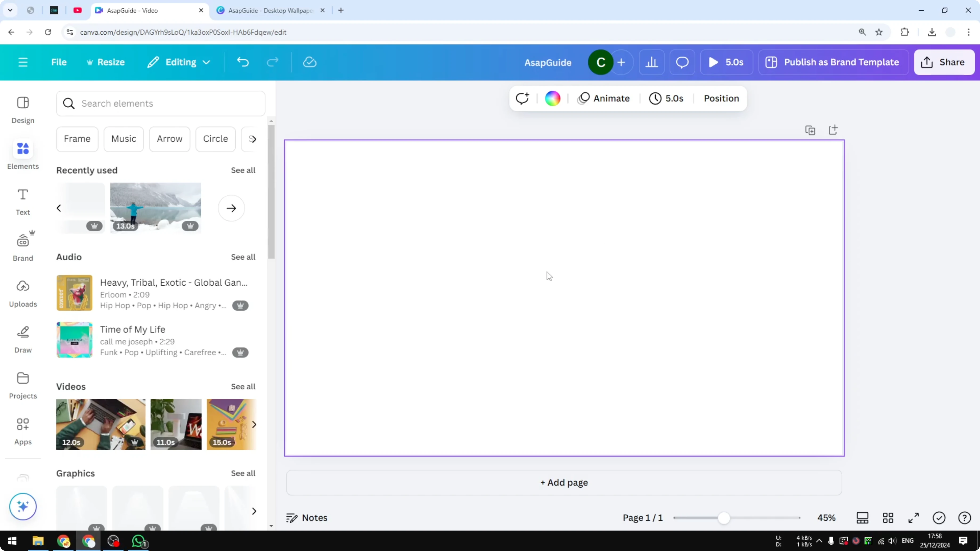Open the Apps panel
The height and width of the screenshot is (551, 980).
pyautogui.click(x=23, y=430)
